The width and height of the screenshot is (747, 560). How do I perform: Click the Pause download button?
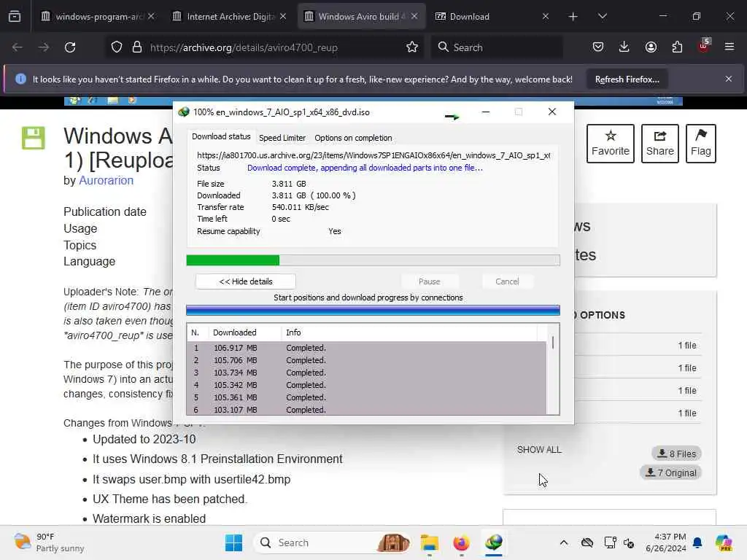[x=429, y=281]
